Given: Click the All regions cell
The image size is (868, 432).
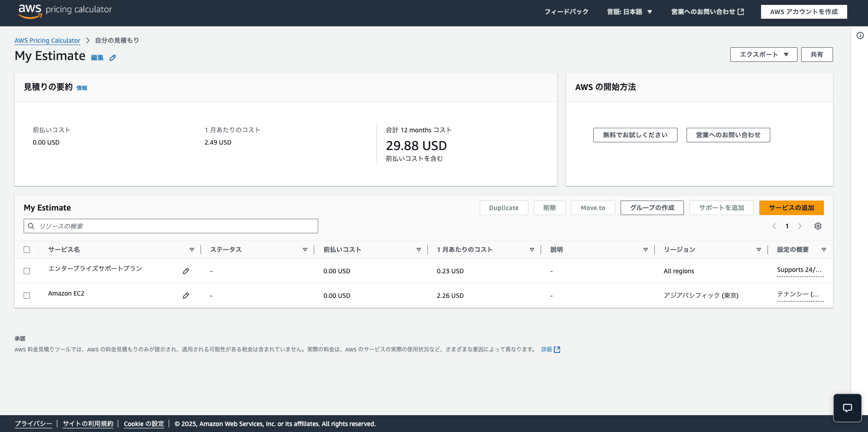Looking at the screenshot, I should point(679,271).
